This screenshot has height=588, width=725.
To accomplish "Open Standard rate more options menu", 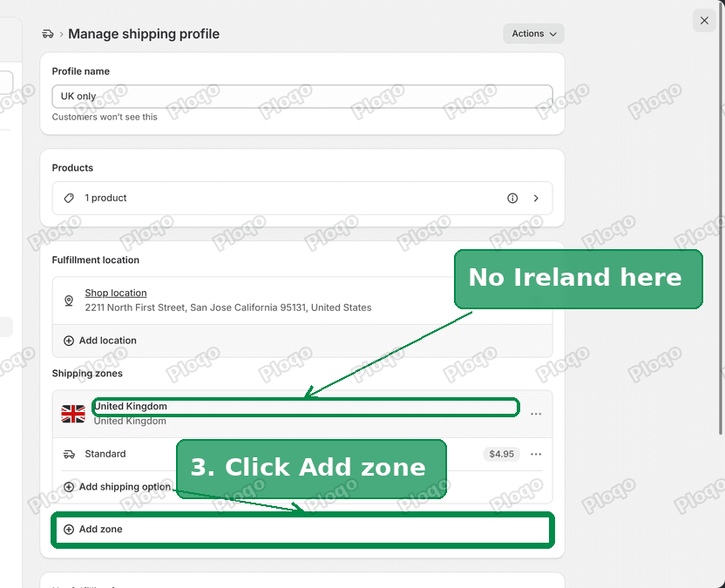I will [536, 454].
